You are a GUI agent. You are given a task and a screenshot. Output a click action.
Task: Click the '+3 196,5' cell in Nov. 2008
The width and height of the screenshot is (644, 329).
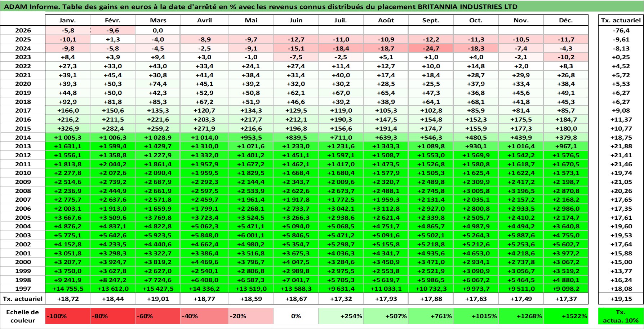pos(521,191)
